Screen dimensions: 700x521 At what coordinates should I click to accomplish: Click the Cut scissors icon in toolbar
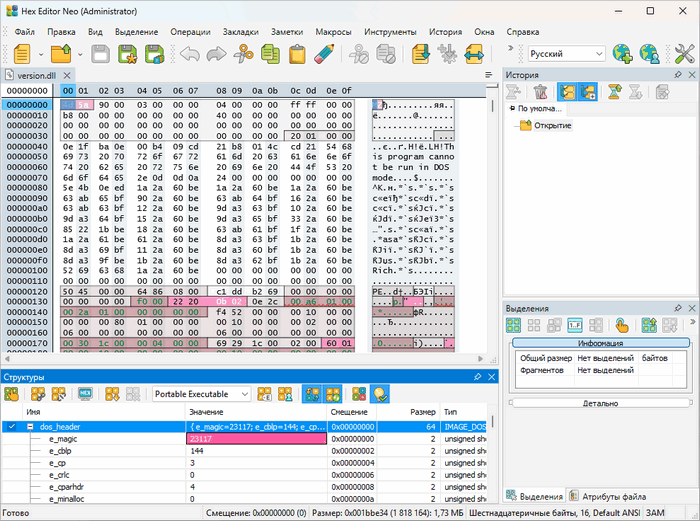(x=244, y=54)
